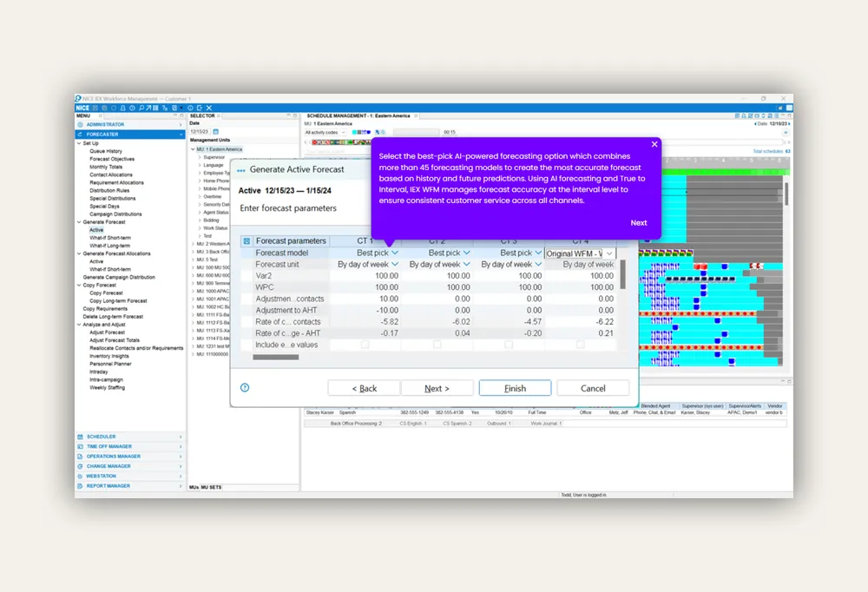Go back with the < Back button
Viewport: 868px width, 592px height.
pos(364,388)
